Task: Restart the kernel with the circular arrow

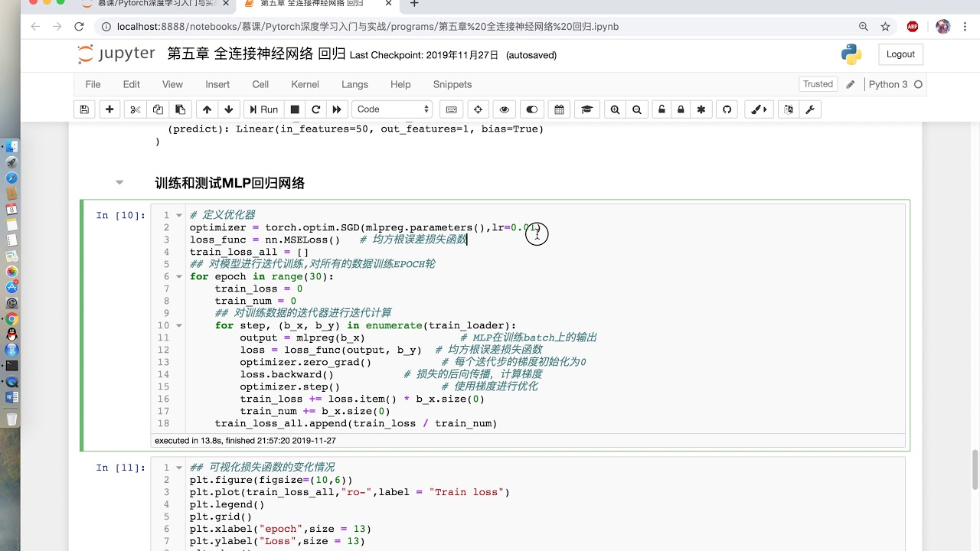Action: pyautogui.click(x=315, y=109)
